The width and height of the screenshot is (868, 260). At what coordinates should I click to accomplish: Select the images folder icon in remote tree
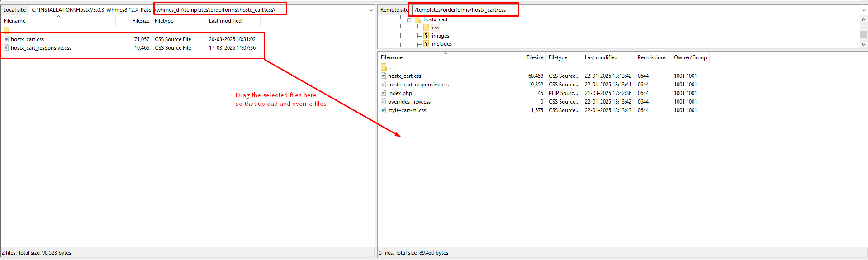tap(426, 36)
